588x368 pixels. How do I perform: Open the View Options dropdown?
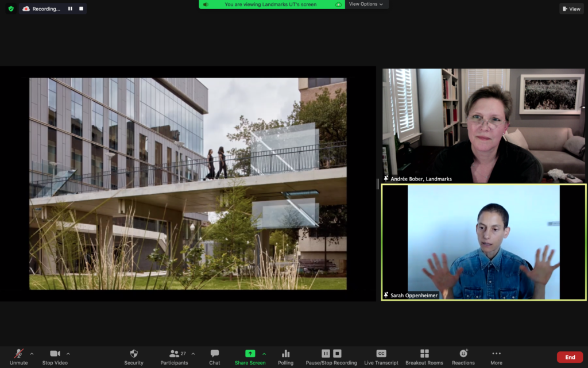pyautogui.click(x=366, y=4)
